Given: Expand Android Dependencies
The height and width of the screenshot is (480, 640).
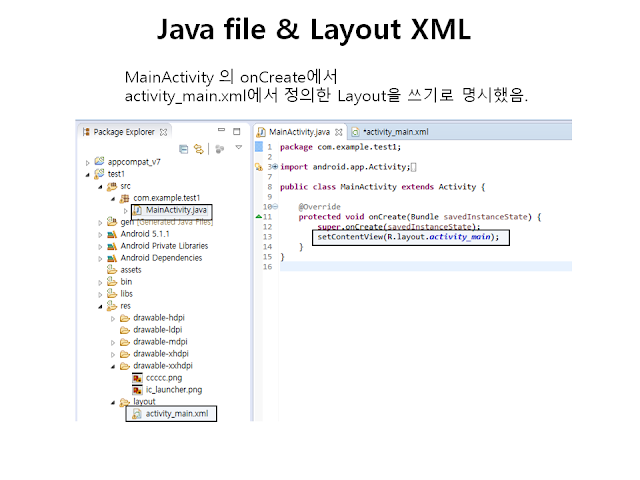Looking at the screenshot, I should 100,259.
